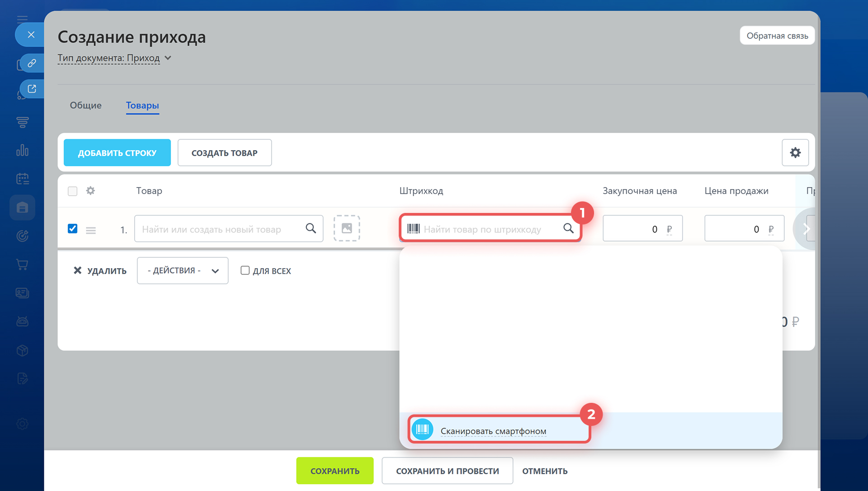The width and height of the screenshot is (868, 491).
Task: Select the 'Товары' tab
Action: [142, 105]
